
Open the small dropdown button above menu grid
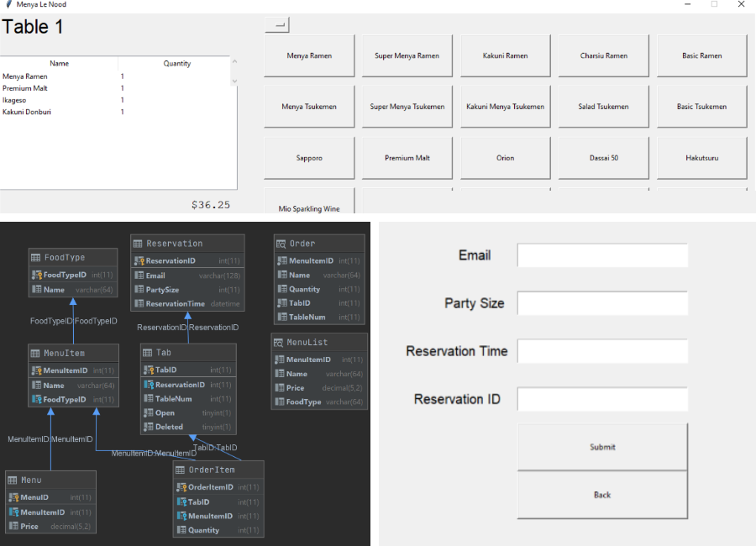tap(276, 24)
